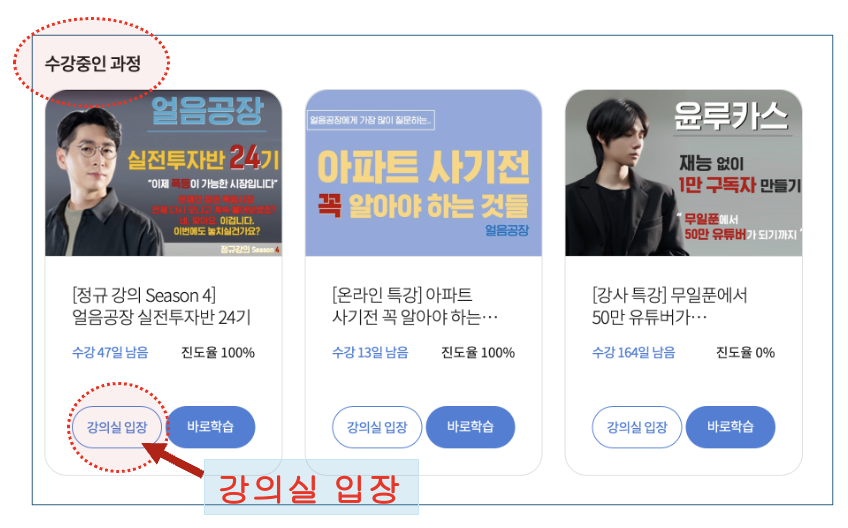Click the red 강의실 입장 annotation label
848x528 pixels.
[309, 489]
